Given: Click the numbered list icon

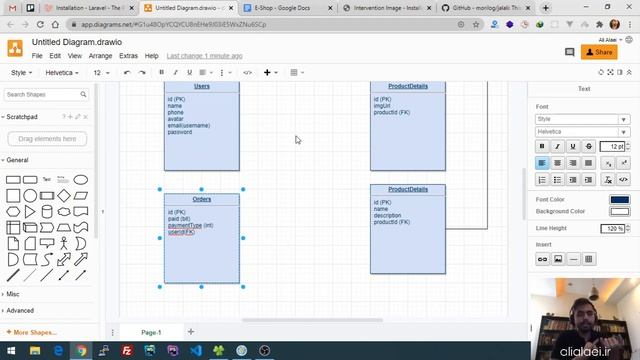Looking at the screenshot, I should click(x=542, y=180).
